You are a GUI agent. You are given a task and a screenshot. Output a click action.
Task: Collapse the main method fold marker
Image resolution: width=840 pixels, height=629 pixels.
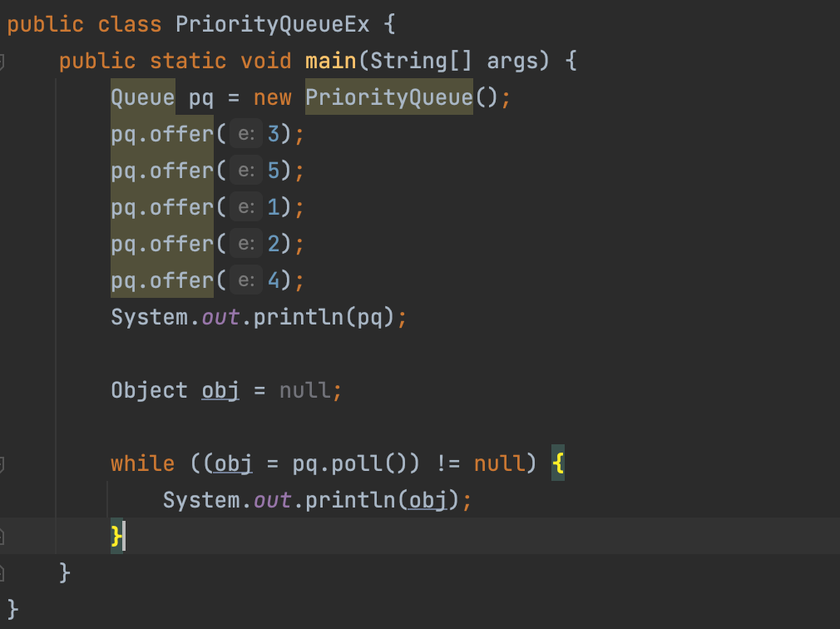(2, 62)
